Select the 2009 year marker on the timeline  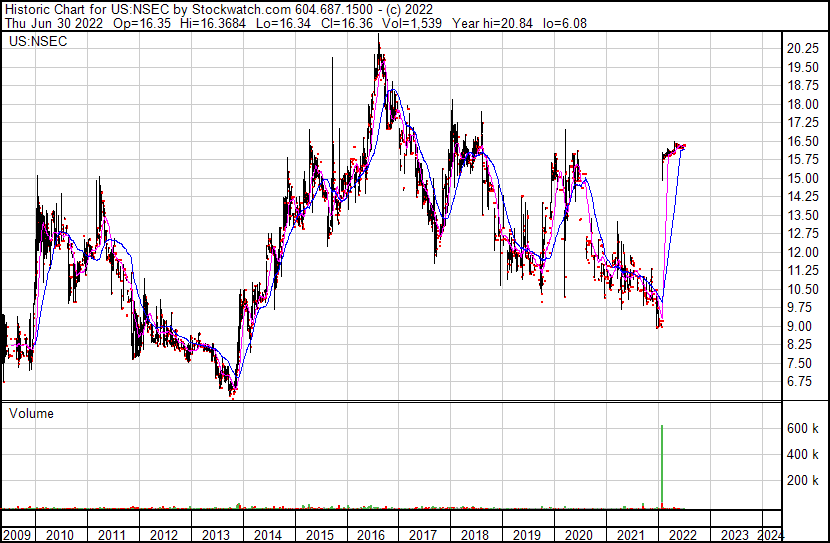17,534
